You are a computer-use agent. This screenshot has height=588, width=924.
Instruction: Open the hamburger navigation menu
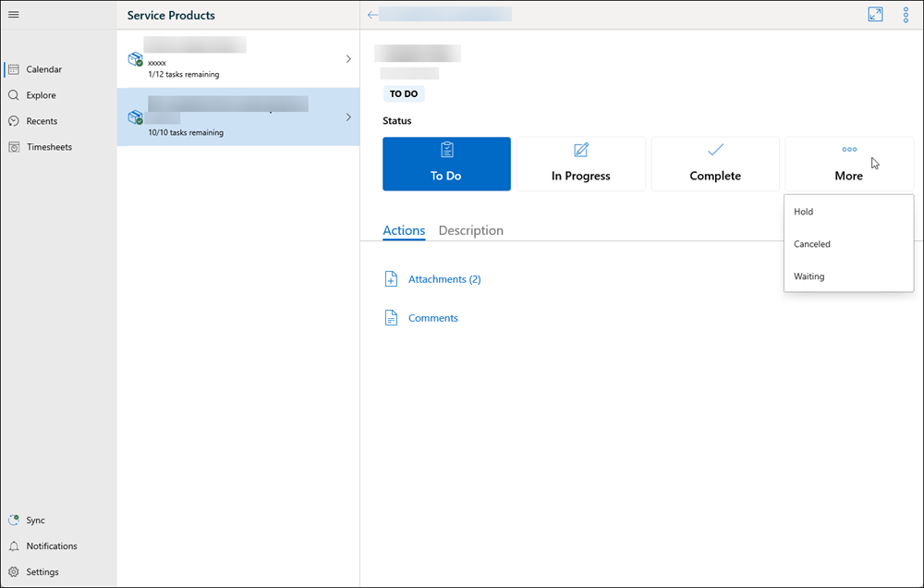(14, 14)
